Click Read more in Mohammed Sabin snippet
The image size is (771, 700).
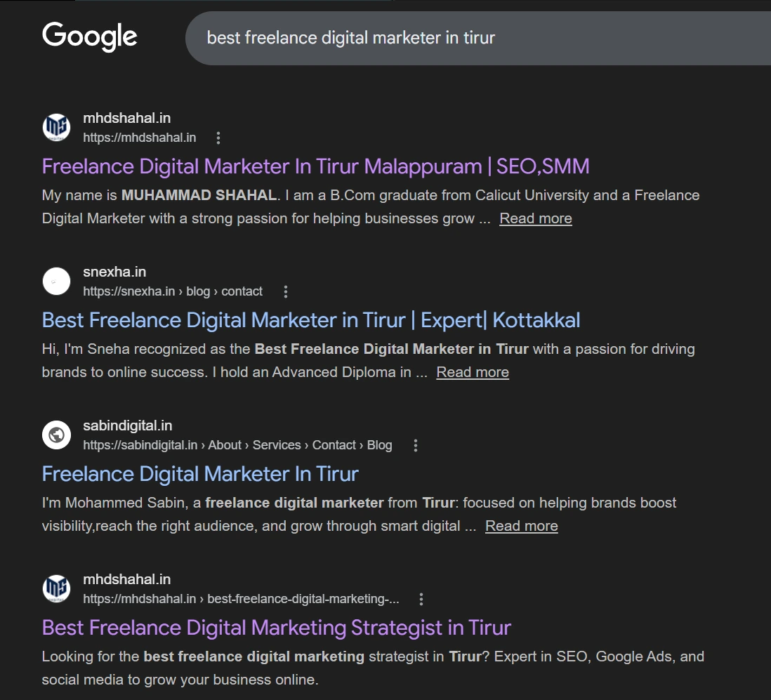(x=521, y=526)
